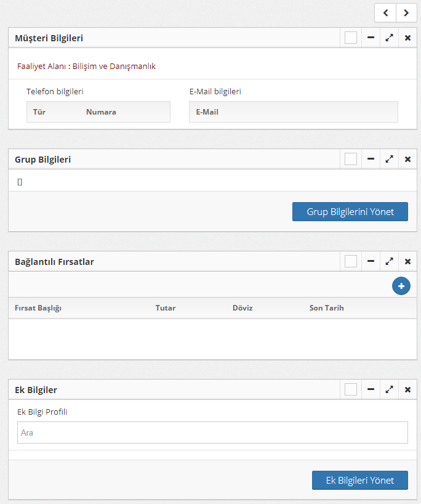
Task: Remove the Ek Bilgiler panel
Action: [407, 389]
